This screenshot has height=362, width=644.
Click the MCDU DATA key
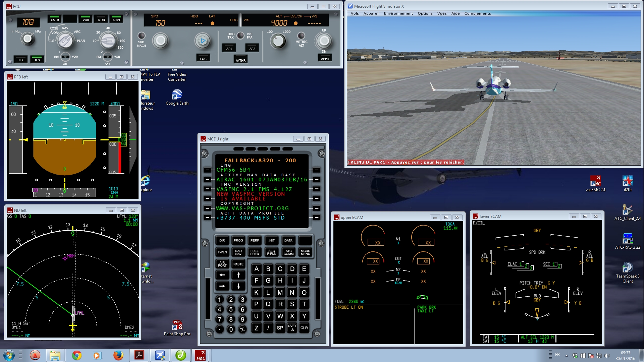(x=288, y=240)
